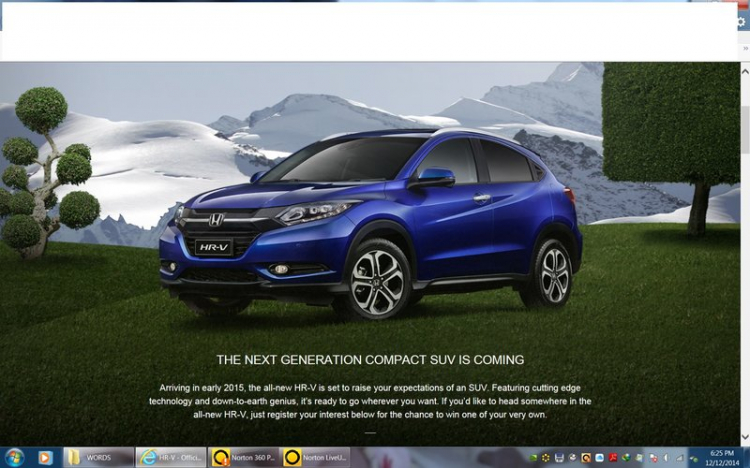750x468 pixels.
Task: Open the WORDS folder taskbar button
Action: (x=99, y=457)
